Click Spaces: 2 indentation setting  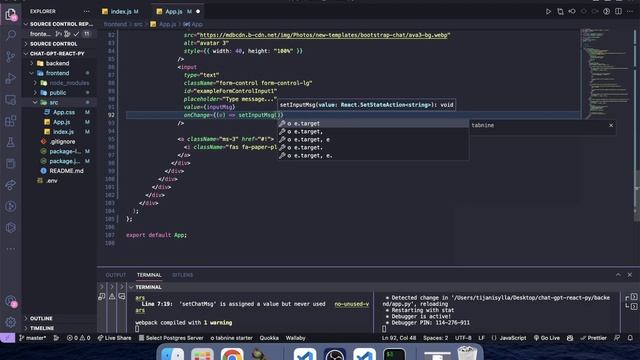tap(436, 338)
